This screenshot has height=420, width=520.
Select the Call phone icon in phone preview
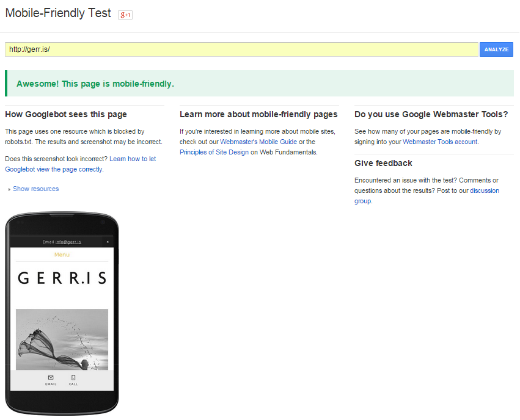[73, 377]
